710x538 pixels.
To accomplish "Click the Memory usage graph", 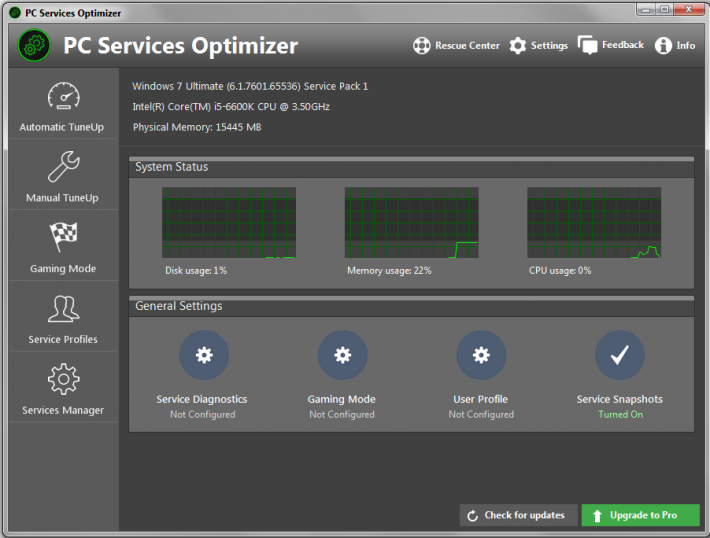I will click(411, 223).
